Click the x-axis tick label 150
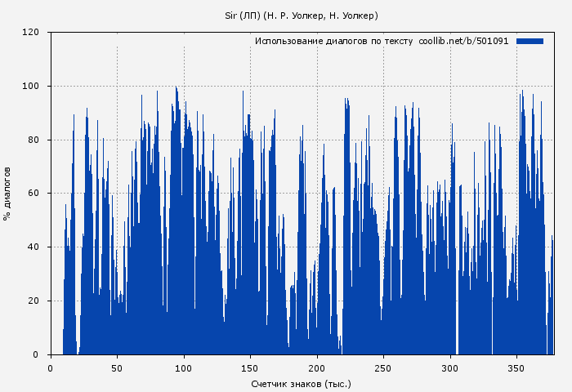Viewport: 572px width, 392px height. point(250,367)
